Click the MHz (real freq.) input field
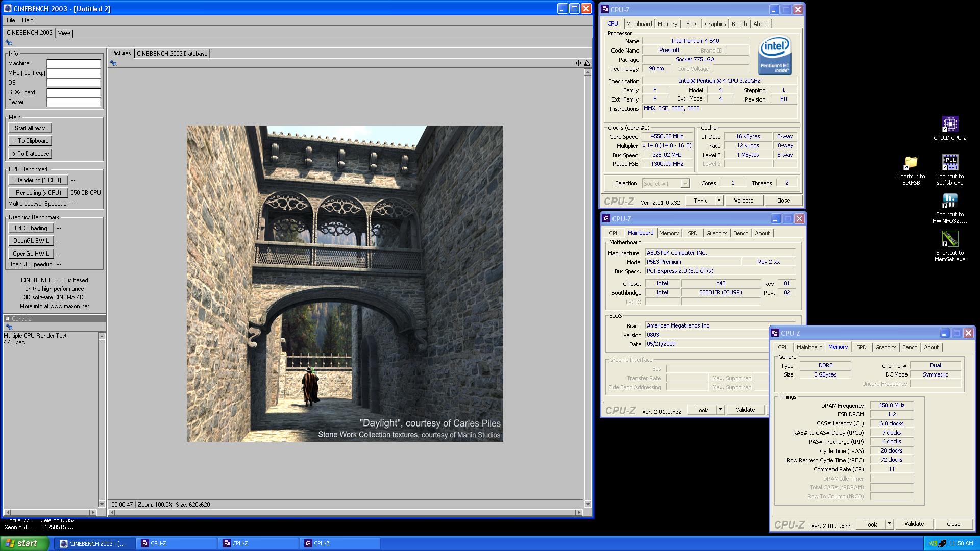The width and height of the screenshot is (980, 551). coord(74,73)
